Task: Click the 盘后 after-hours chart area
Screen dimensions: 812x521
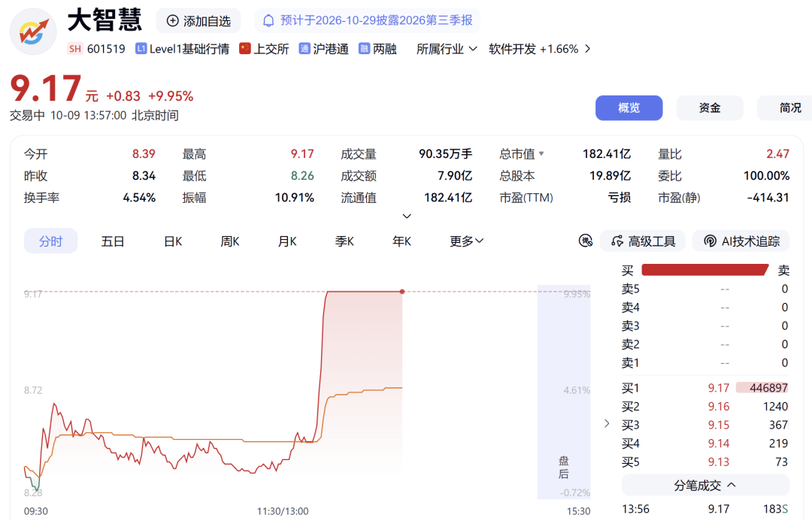Action: [563, 392]
